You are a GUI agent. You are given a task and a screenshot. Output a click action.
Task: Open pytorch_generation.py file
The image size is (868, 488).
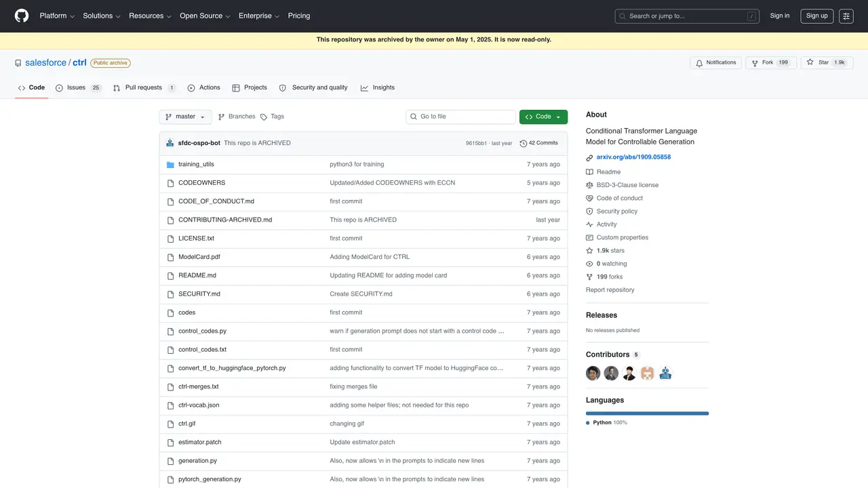(x=210, y=479)
